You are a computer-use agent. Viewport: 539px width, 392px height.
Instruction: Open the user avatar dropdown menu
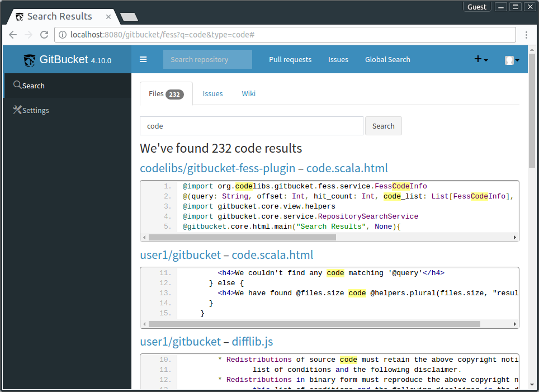(x=512, y=60)
